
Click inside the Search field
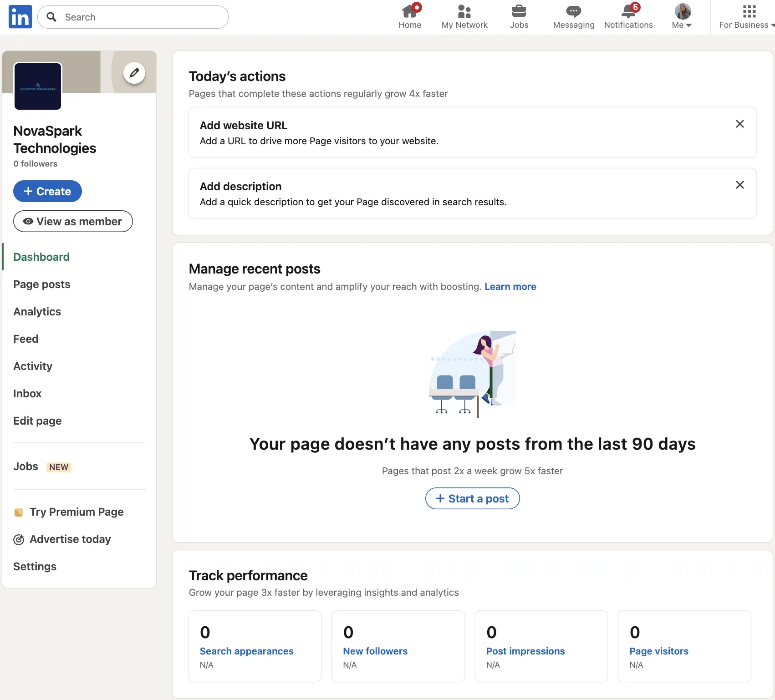pyautogui.click(x=132, y=17)
